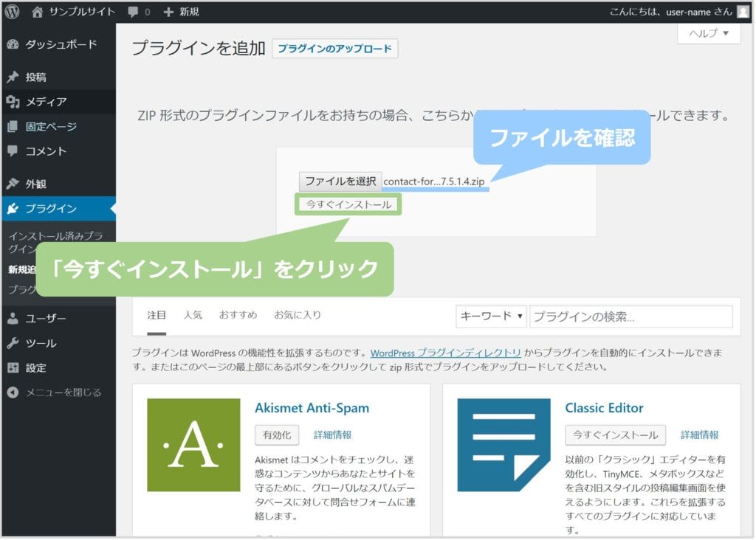Open the キーワード search type dropdown
Image resolution: width=756 pixels, height=540 pixels.
(x=491, y=316)
